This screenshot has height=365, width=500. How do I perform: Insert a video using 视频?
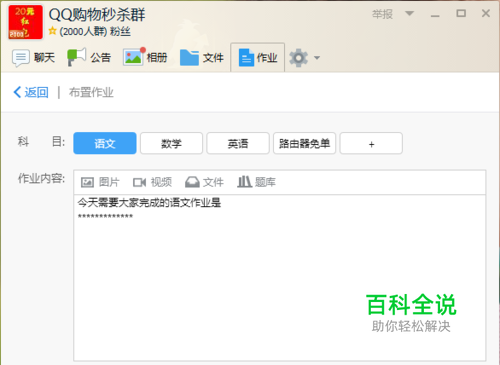[x=152, y=182]
